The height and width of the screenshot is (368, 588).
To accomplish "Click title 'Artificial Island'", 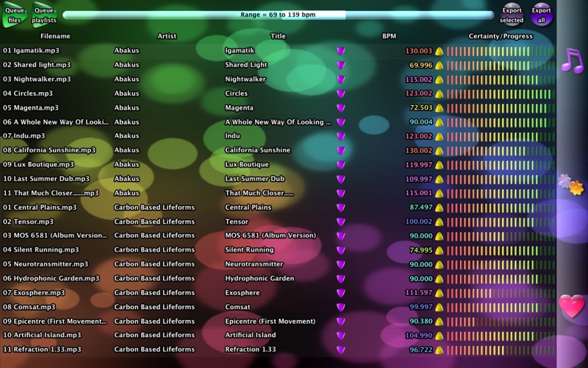I will point(250,335).
